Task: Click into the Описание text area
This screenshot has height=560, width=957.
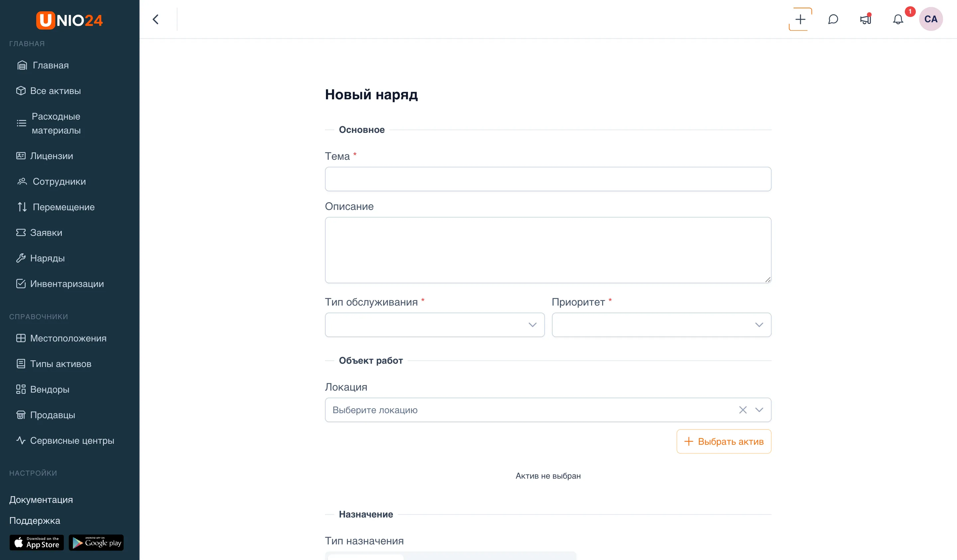Action: tap(548, 250)
